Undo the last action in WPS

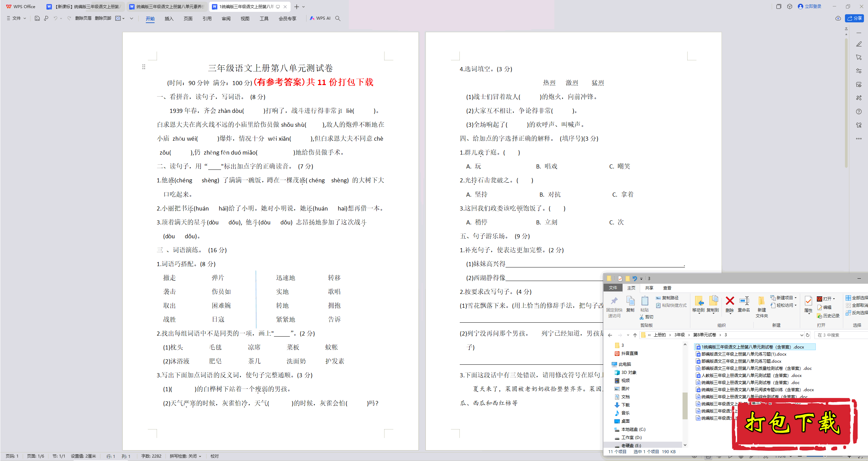[x=55, y=18]
